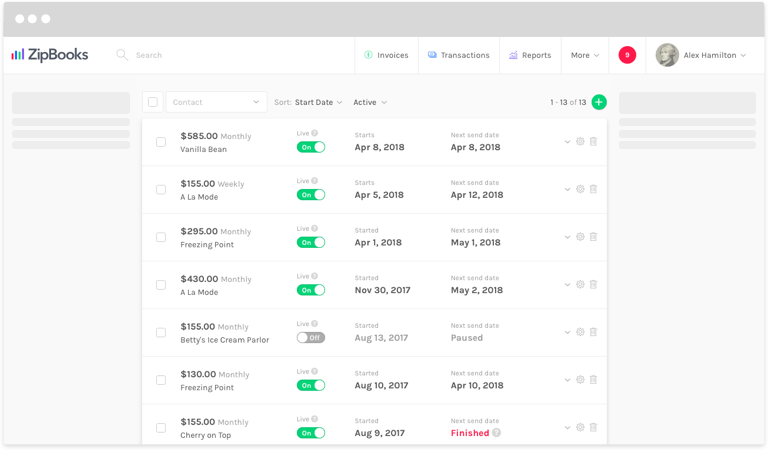Expand the $155.00 Weekly A La Mode row chevron
The width and height of the screenshot is (768, 450).
point(567,189)
